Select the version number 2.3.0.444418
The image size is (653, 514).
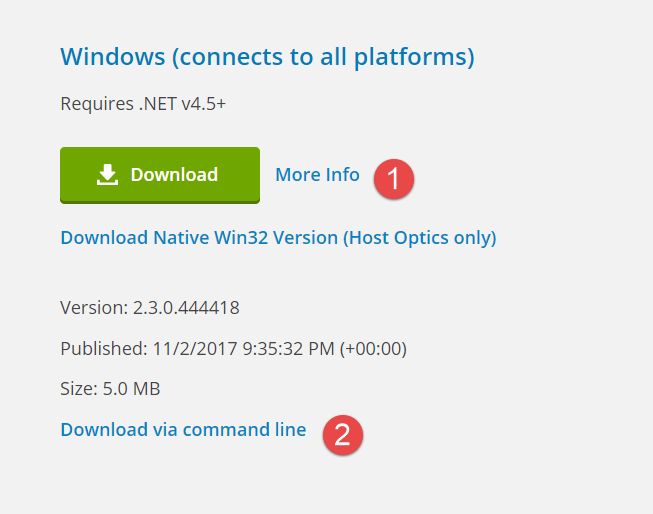(x=186, y=308)
